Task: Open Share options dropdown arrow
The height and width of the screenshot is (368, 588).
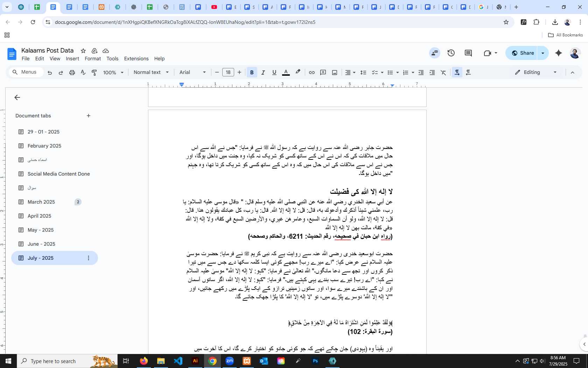Action: pyautogui.click(x=543, y=53)
